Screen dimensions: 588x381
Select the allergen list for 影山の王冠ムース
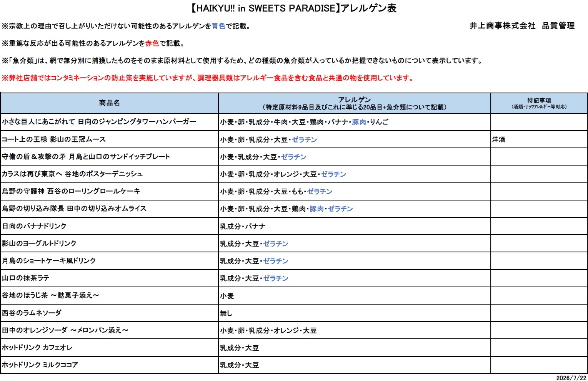point(268,139)
